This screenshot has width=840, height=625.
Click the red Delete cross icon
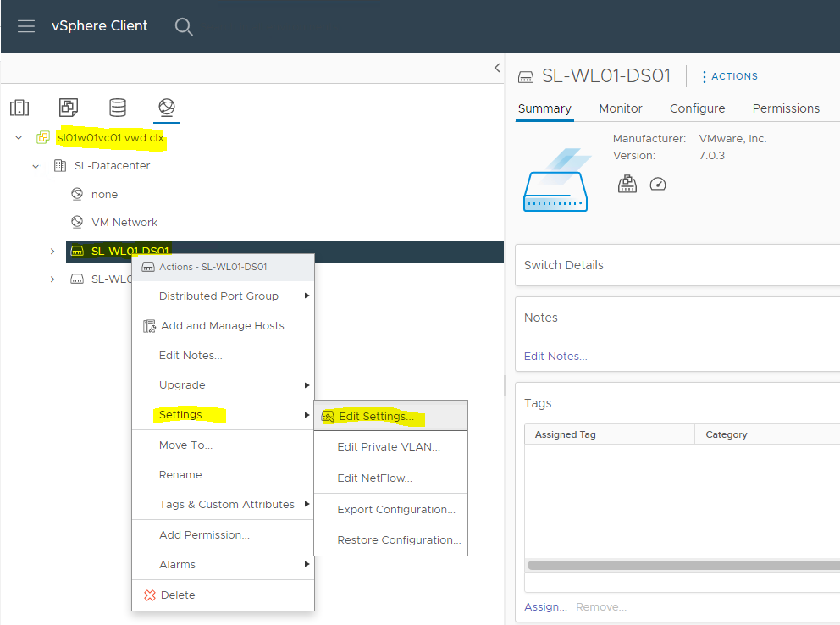click(150, 595)
